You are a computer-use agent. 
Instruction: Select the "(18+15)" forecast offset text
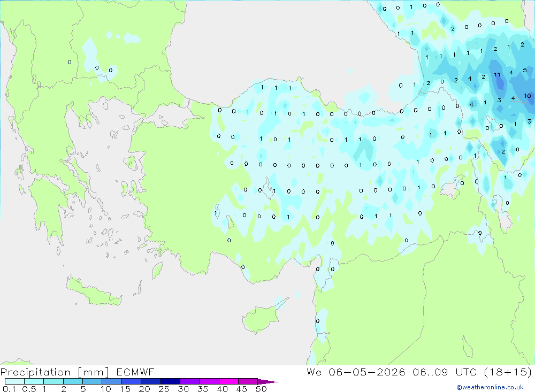(x=508, y=372)
